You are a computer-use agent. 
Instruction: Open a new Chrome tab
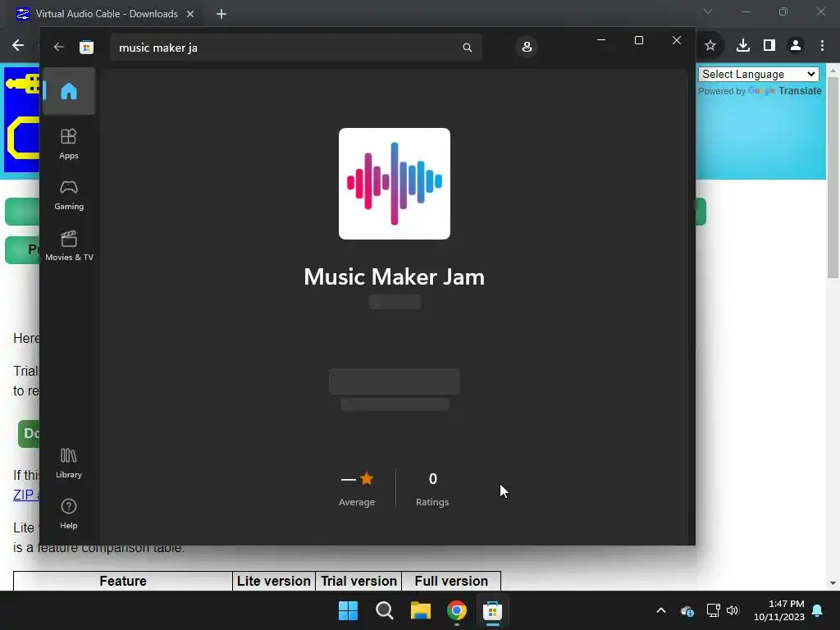click(221, 14)
